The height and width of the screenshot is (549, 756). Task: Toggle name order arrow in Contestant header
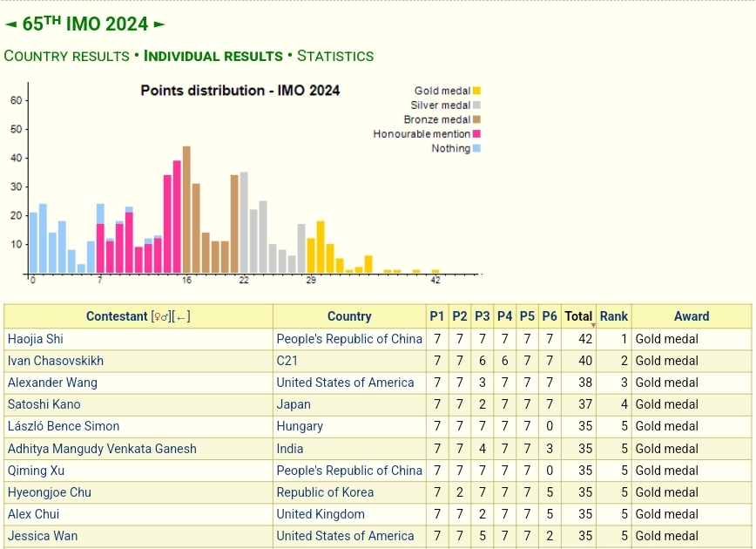181,317
